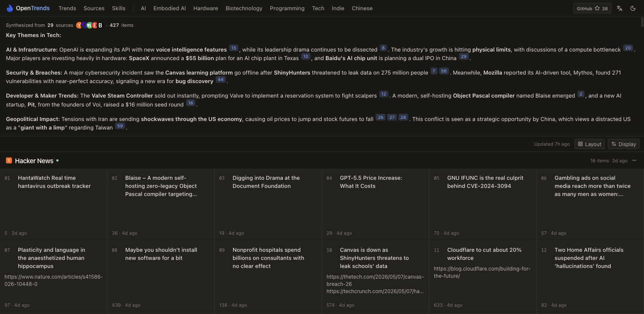Click citation badge 7 for Canvas breach
Screen dimensions: 644x314
tap(434, 71)
